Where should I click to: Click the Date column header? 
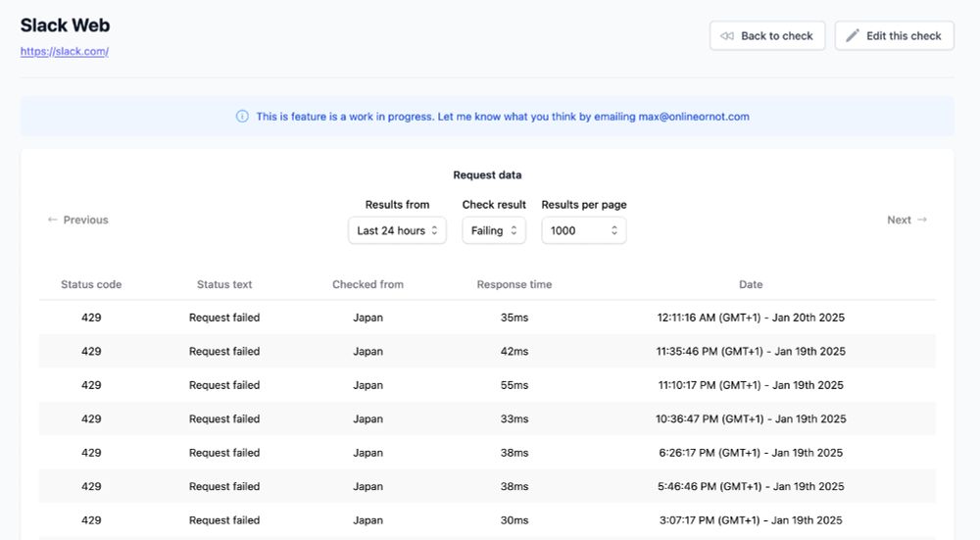[751, 285]
